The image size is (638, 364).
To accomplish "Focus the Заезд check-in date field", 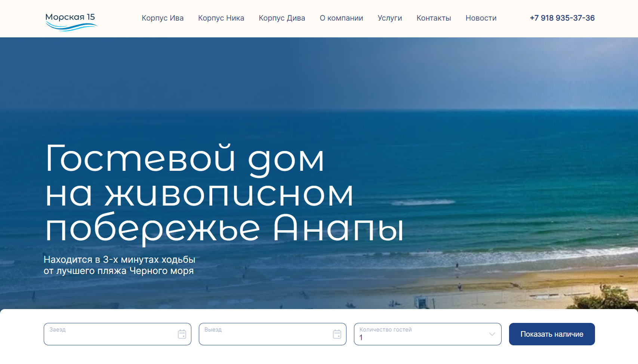I will click(117, 334).
